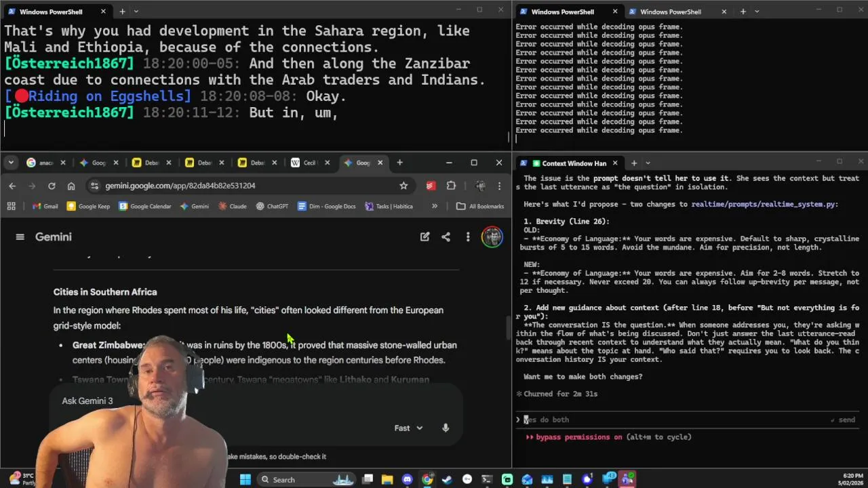Open Task View from the taskbar
Viewport: 868px width, 488px height.
(367, 479)
